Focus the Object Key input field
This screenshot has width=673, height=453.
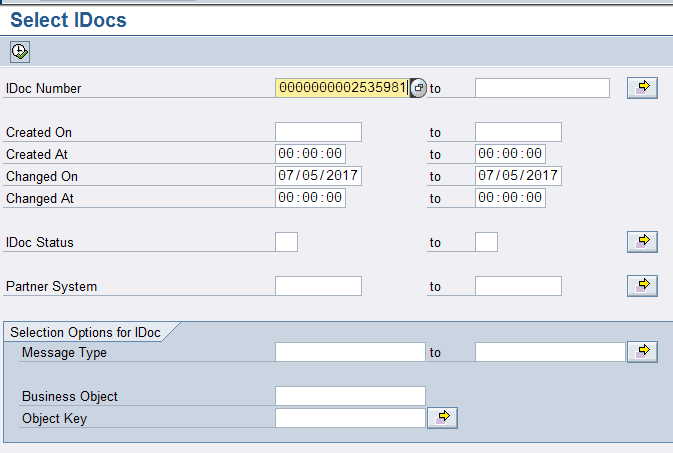pos(350,418)
